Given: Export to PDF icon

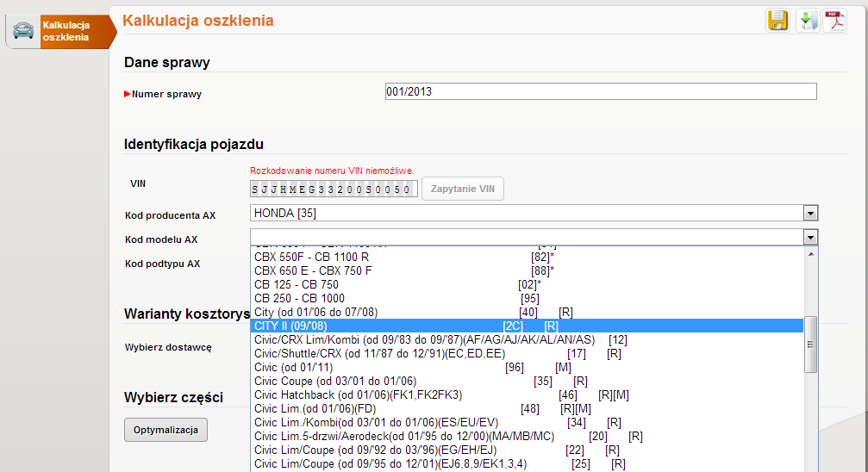Looking at the screenshot, I should 834,21.
